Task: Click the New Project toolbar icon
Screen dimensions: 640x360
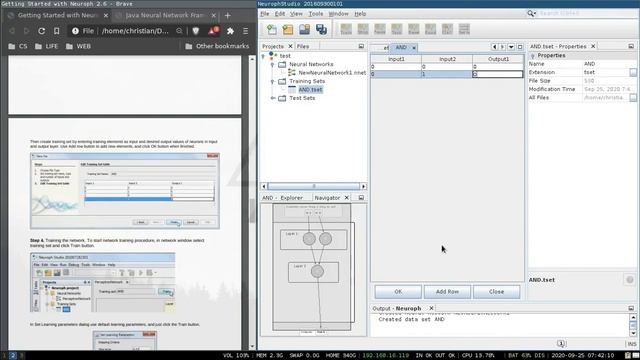Action: [288, 29]
